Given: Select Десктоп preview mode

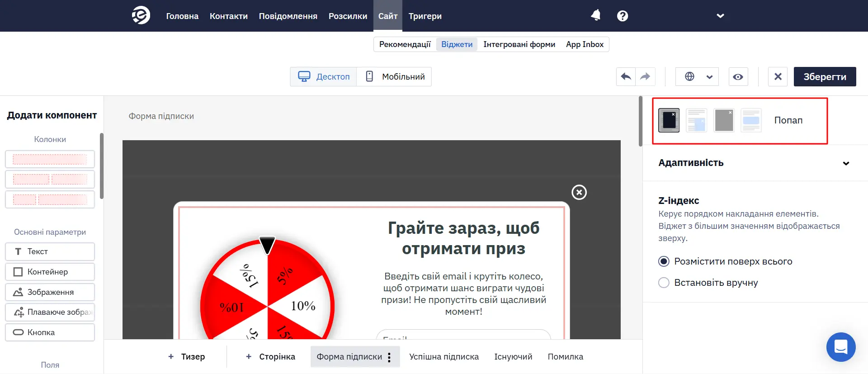Looking at the screenshot, I should 324,76.
